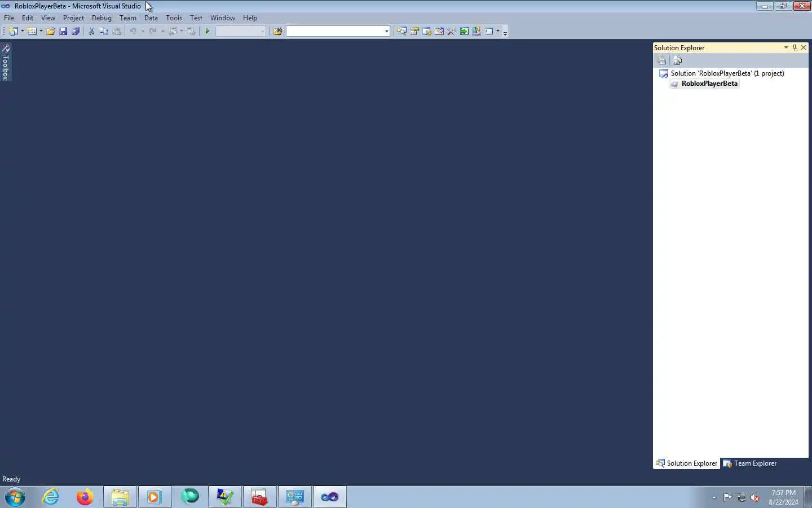Click the Visual Studio taskbar button
This screenshot has width=812, height=508.
coord(330,497)
